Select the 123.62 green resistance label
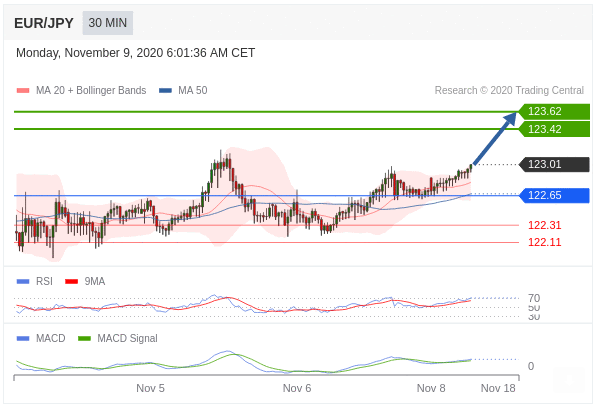 tap(554, 111)
